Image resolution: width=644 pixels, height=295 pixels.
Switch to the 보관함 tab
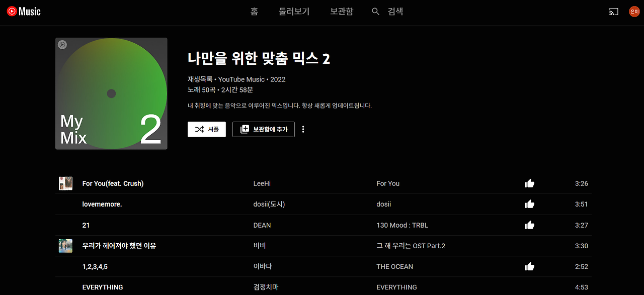[342, 12]
